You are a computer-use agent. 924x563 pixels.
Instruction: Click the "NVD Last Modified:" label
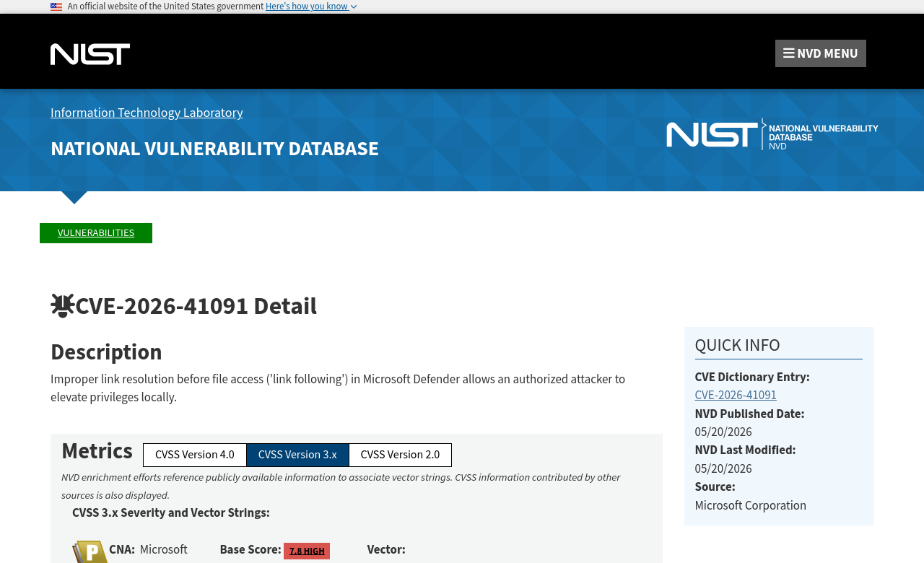(745, 450)
